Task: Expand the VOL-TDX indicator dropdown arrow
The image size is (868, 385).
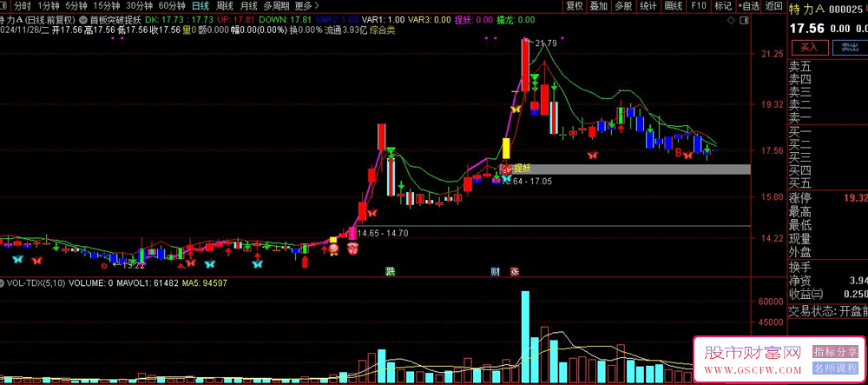Action: point(3,283)
